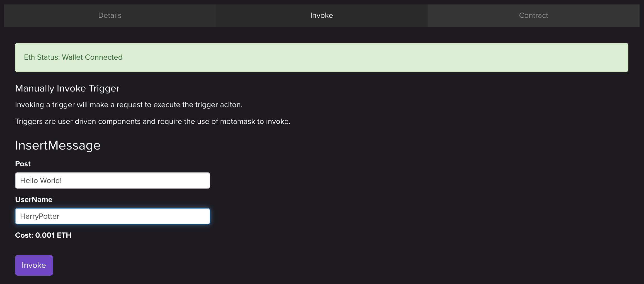Click the InsertMessage heading
Viewport: 644px width, 284px height.
[58, 145]
